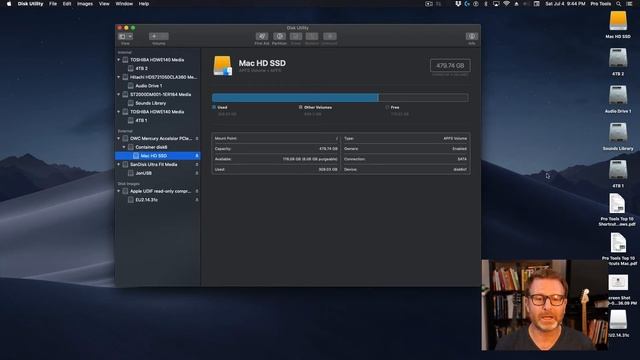
Task: Open the Apple menu
Action: (x=9, y=4)
